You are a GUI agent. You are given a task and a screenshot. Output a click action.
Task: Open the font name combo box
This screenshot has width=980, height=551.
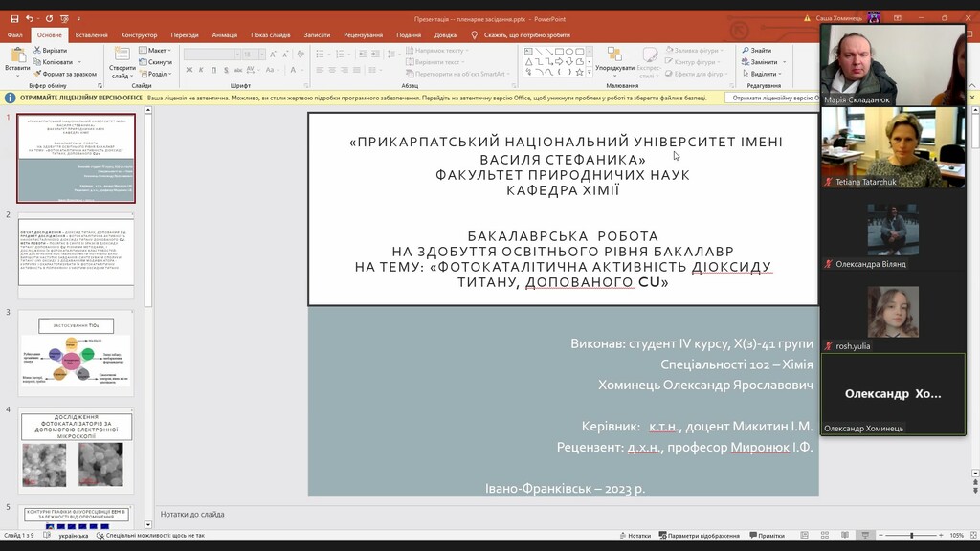(x=212, y=55)
